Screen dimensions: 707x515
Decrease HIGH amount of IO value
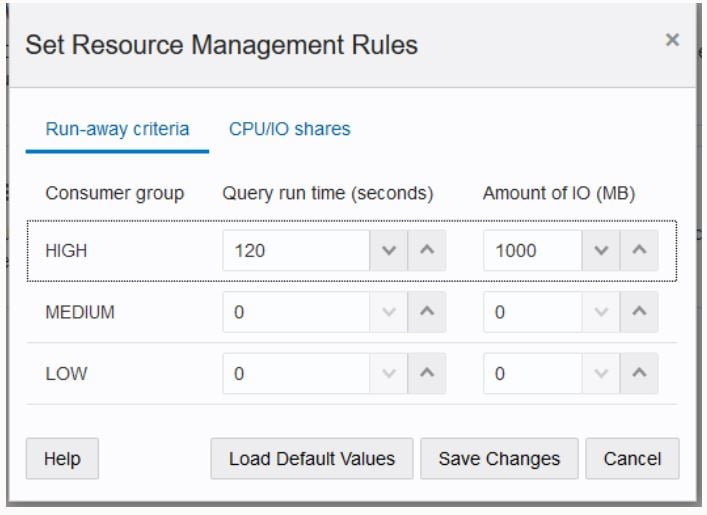click(x=601, y=250)
